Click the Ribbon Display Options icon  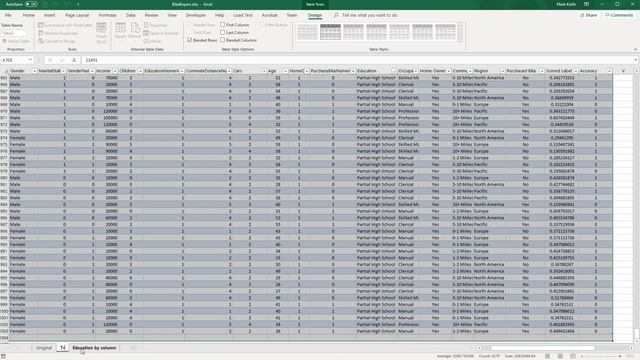(587, 4)
